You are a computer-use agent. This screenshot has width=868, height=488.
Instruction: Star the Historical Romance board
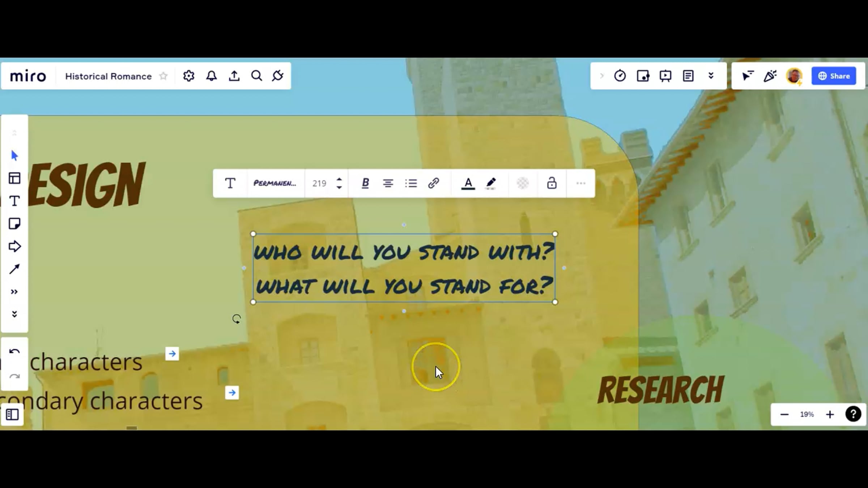pyautogui.click(x=163, y=76)
